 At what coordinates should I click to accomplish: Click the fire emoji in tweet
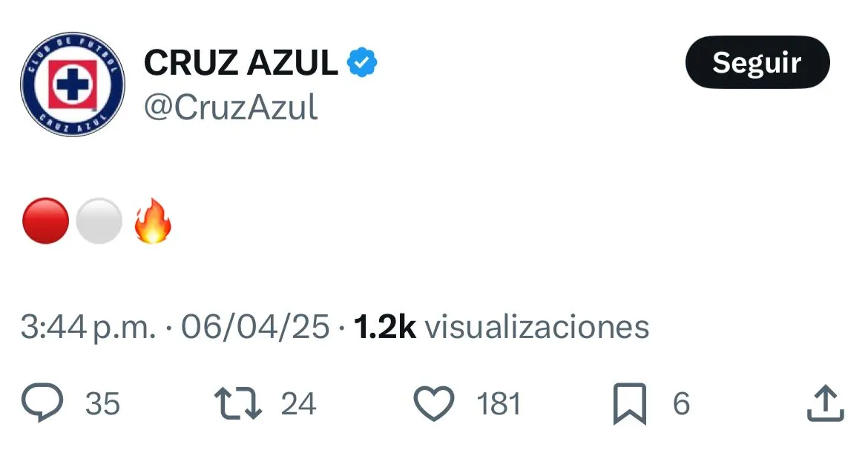[152, 222]
